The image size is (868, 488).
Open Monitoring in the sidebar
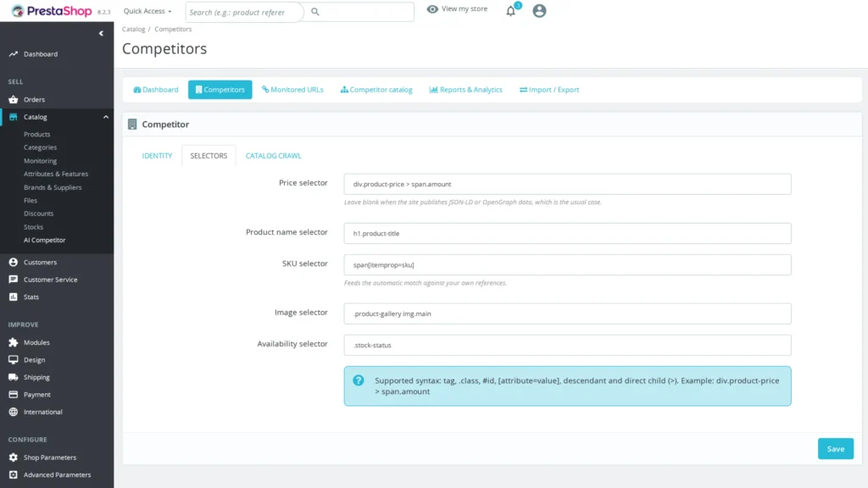coord(41,161)
